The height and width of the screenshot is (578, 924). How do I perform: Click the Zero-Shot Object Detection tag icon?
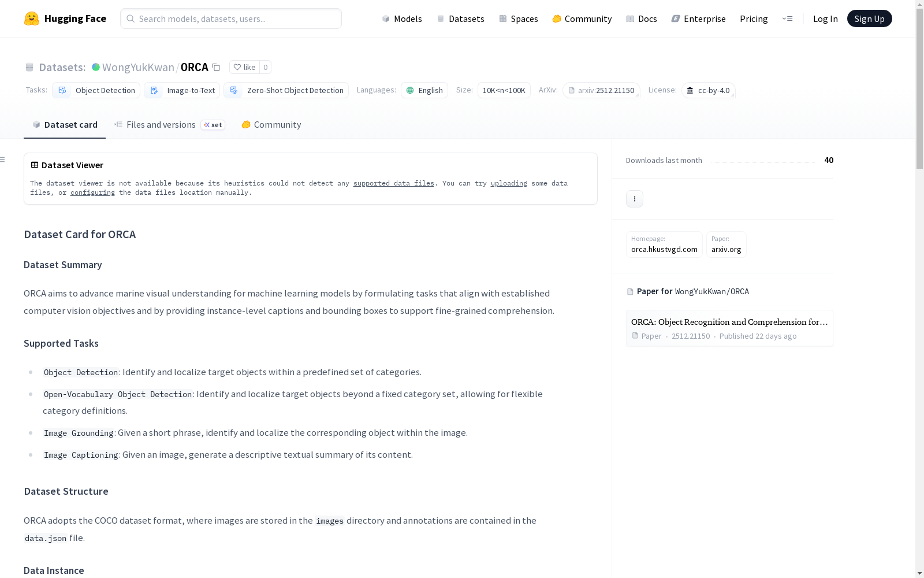(234, 90)
